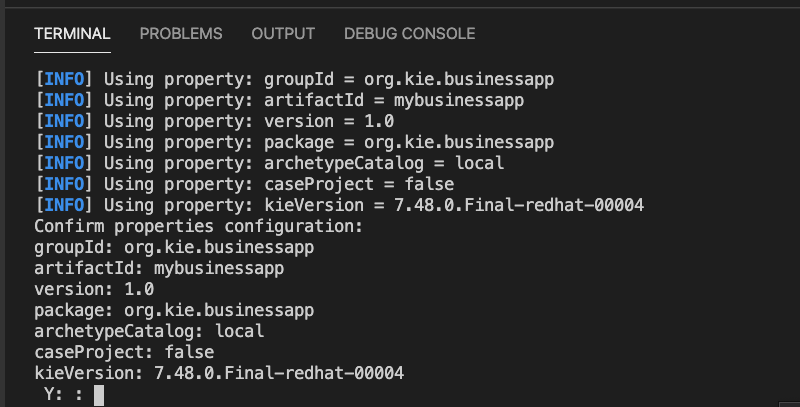The width and height of the screenshot is (800, 407).
Task: Click the INFO line showing version = 1.0
Action: click(x=214, y=121)
